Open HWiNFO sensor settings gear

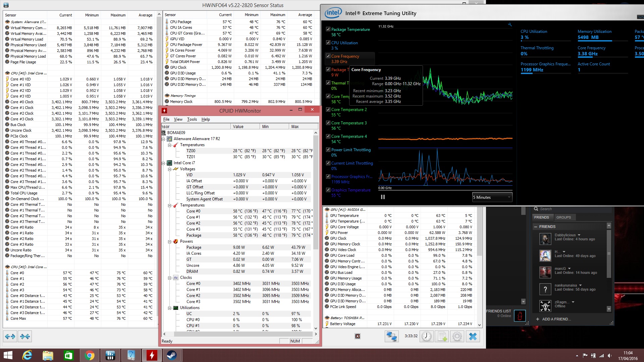[457, 336]
